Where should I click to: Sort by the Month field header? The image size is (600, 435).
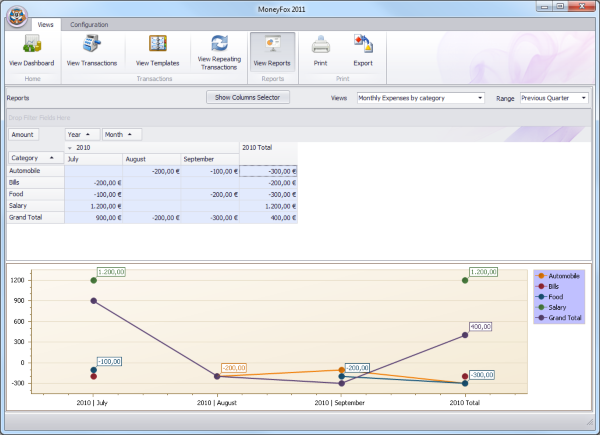(x=122, y=135)
